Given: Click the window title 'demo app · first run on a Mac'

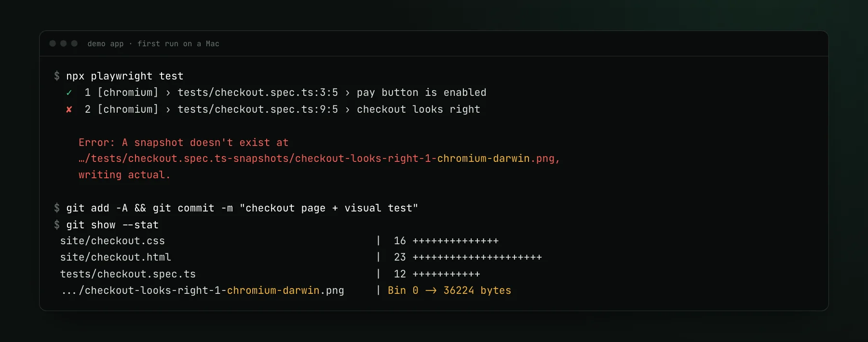Looking at the screenshot, I should 153,44.
